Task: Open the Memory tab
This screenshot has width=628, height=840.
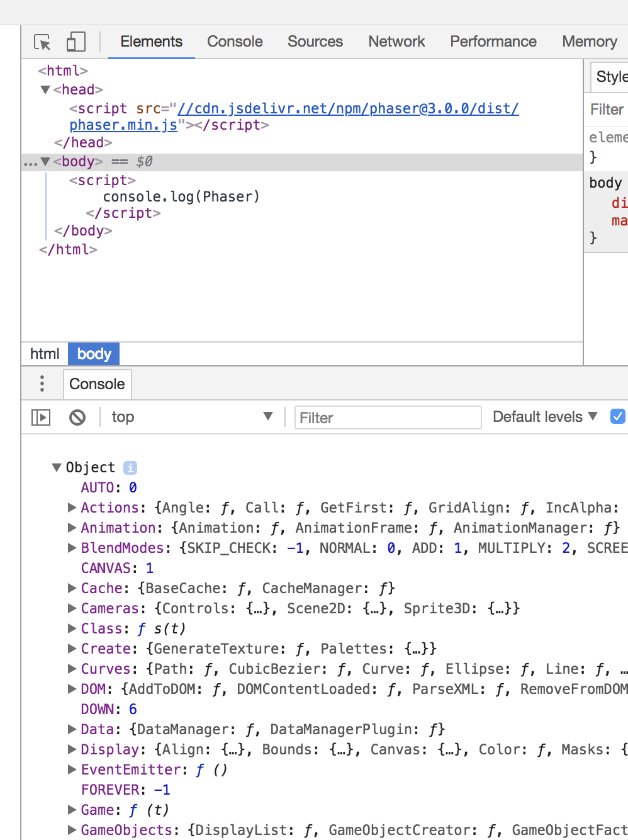Action: 590,42
